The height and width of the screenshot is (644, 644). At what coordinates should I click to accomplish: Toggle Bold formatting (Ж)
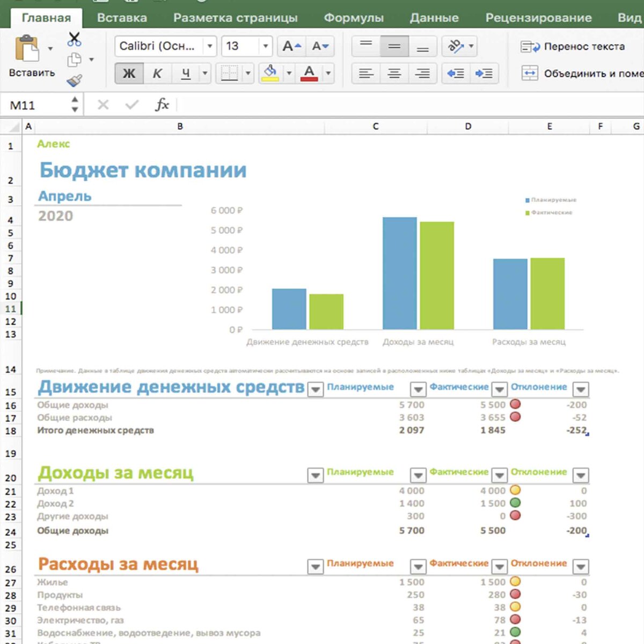129,74
